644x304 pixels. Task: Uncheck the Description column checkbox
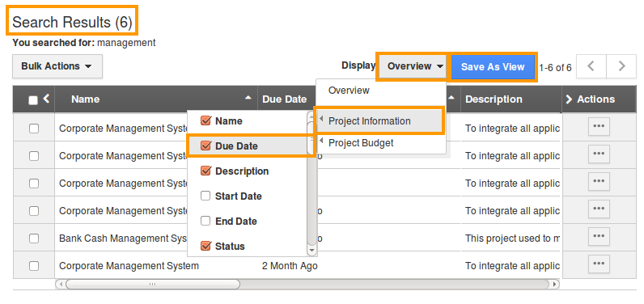[205, 171]
